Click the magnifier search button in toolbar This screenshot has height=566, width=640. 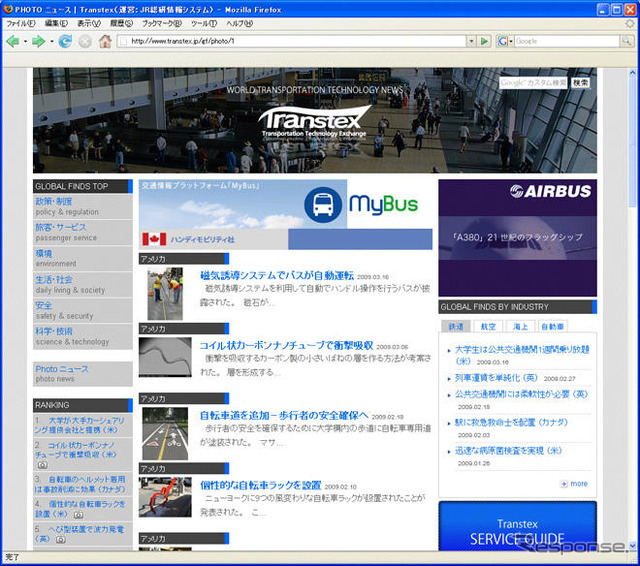(x=626, y=41)
